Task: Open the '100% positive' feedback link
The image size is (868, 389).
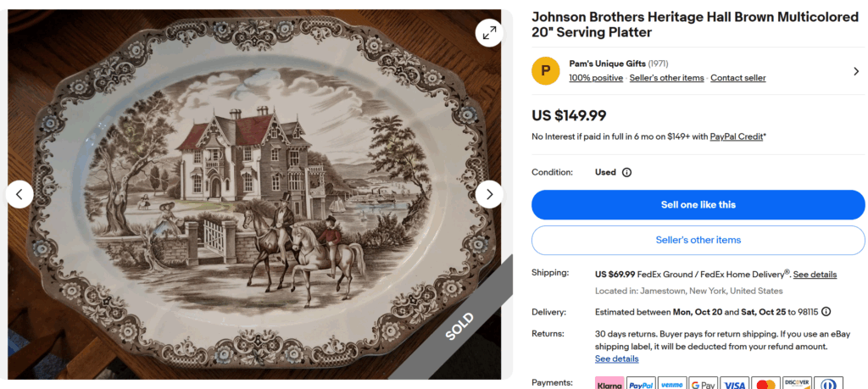Action: click(596, 78)
